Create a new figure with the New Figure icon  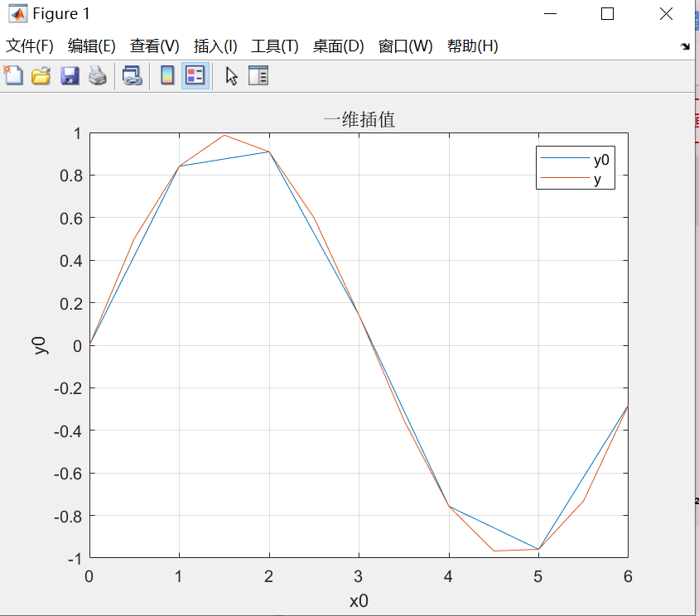coord(13,75)
